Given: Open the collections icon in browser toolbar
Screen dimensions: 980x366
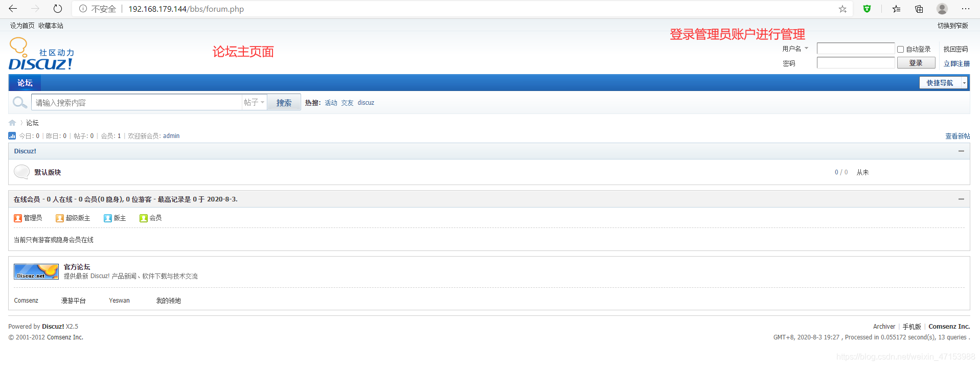Looking at the screenshot, I should 919,9.
